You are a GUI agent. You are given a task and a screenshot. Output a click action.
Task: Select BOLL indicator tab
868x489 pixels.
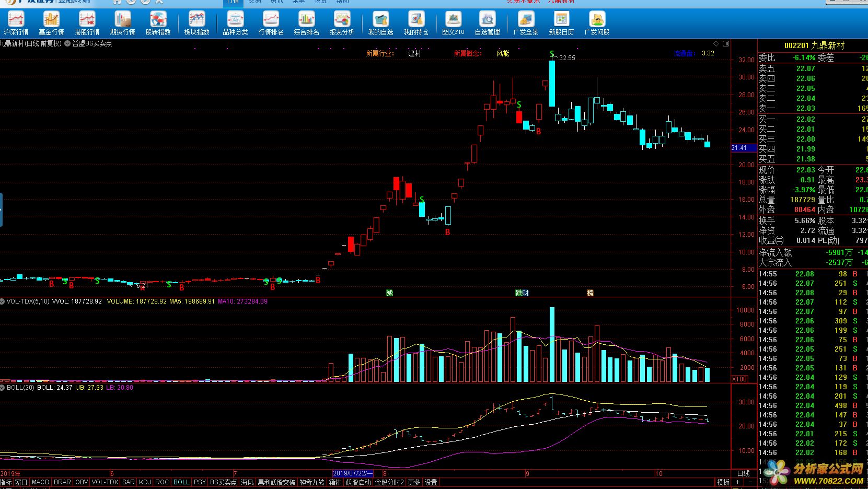[x=181, y=482]
